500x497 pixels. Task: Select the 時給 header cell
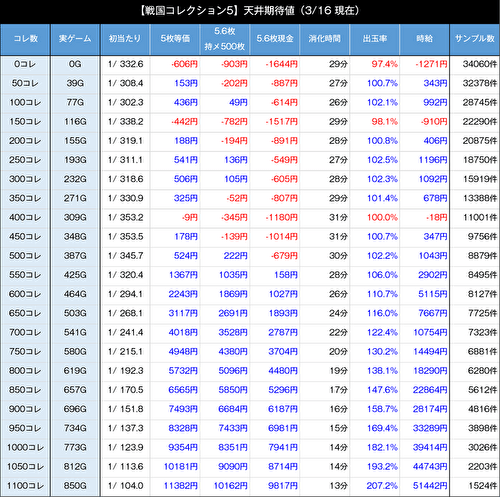(425, 39)
